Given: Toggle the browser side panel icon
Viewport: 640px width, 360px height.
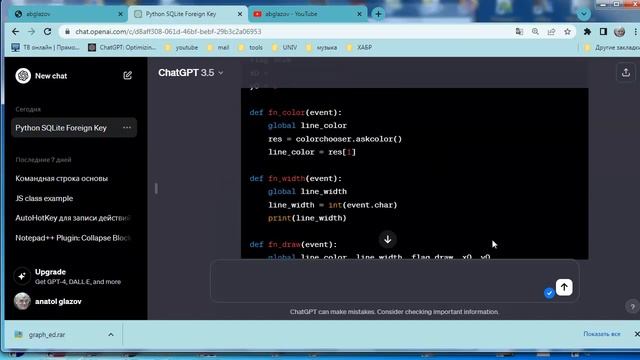Looking at the screenshot, I should 603,31.
